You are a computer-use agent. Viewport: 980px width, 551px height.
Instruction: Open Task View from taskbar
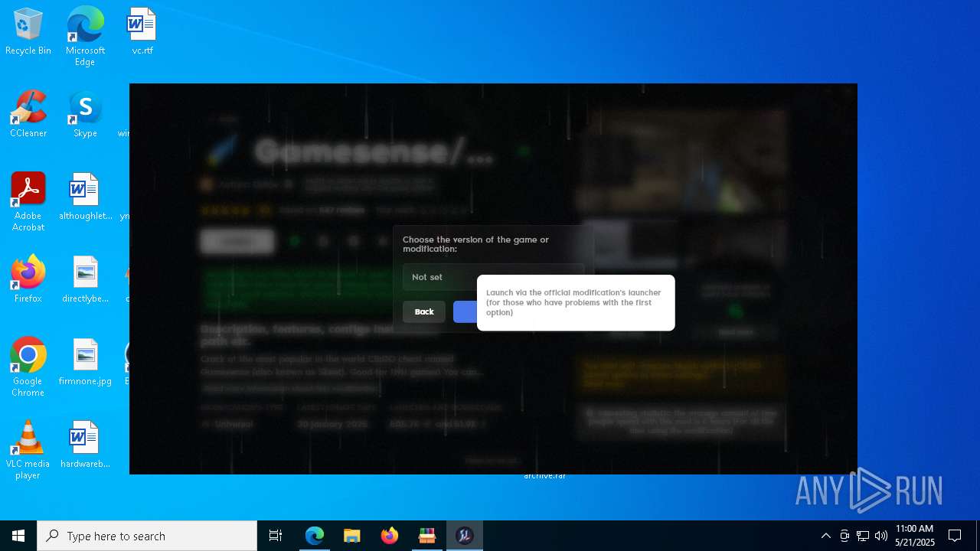pyautogui.click(x=276, y=536)
